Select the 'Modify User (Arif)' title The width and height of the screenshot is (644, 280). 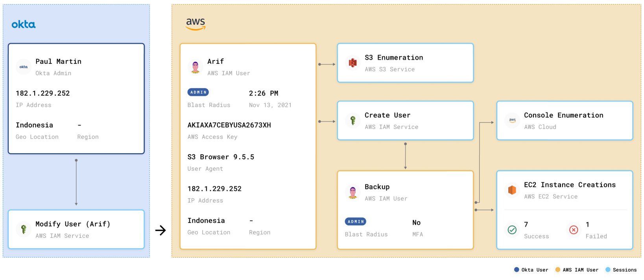tap(73, 224)
